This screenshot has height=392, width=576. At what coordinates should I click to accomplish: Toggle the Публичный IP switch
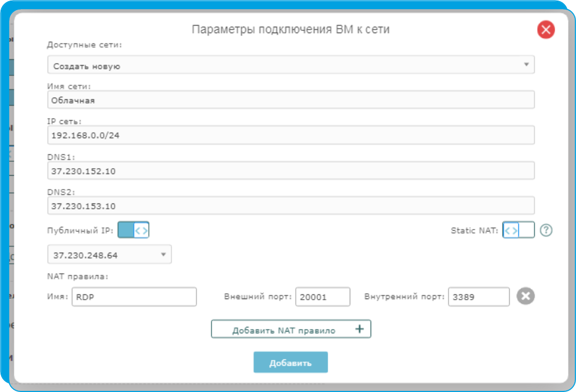133,230
